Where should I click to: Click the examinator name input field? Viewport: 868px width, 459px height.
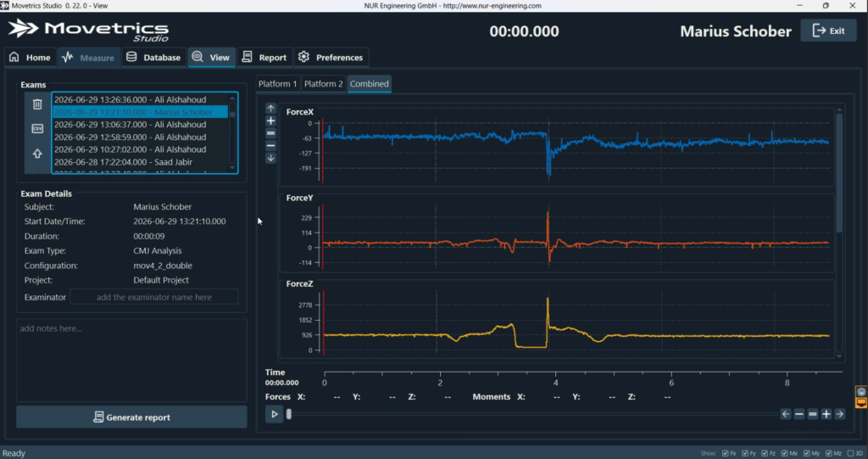[154, 297]
